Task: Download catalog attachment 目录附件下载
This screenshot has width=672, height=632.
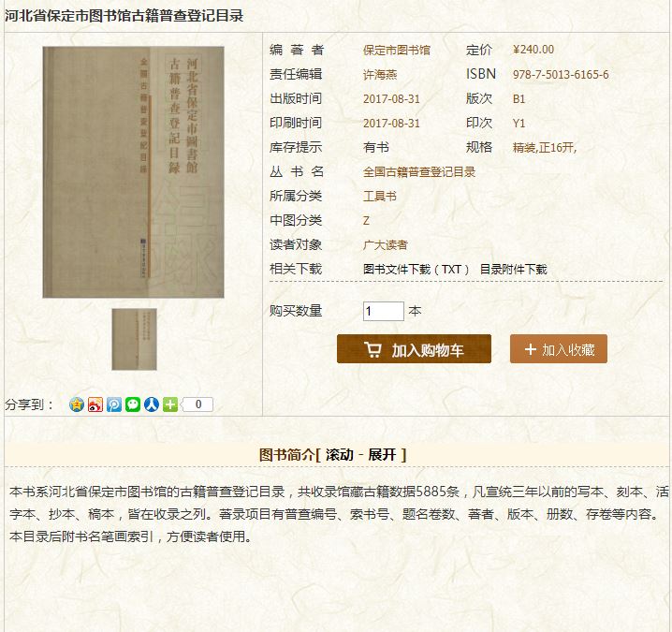Action: (513, 270)
